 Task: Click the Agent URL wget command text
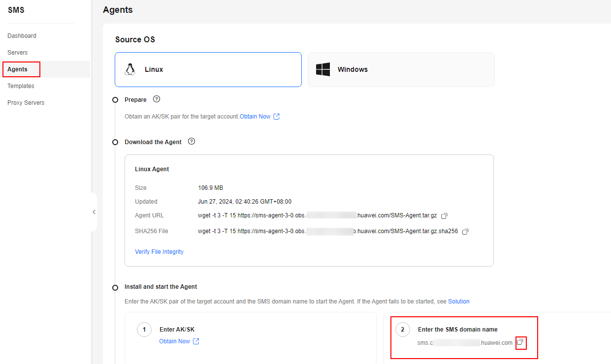(x=318, y=215)
